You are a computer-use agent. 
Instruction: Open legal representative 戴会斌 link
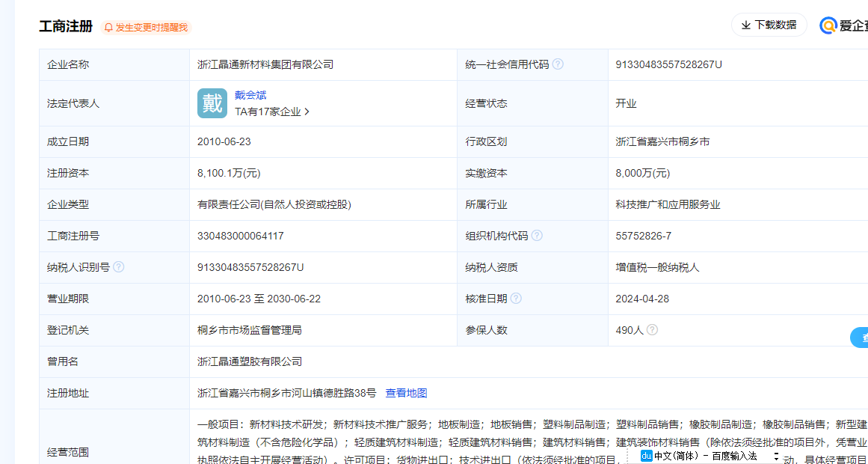[250, 95]
